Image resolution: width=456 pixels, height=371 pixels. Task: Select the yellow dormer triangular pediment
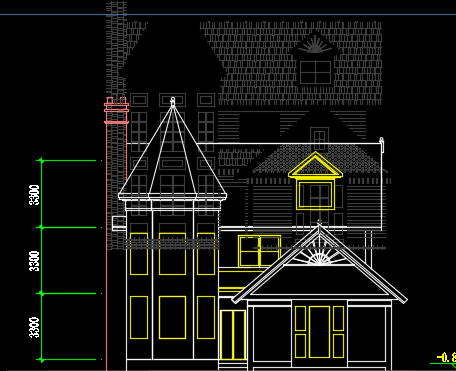(x=315, y=165)
